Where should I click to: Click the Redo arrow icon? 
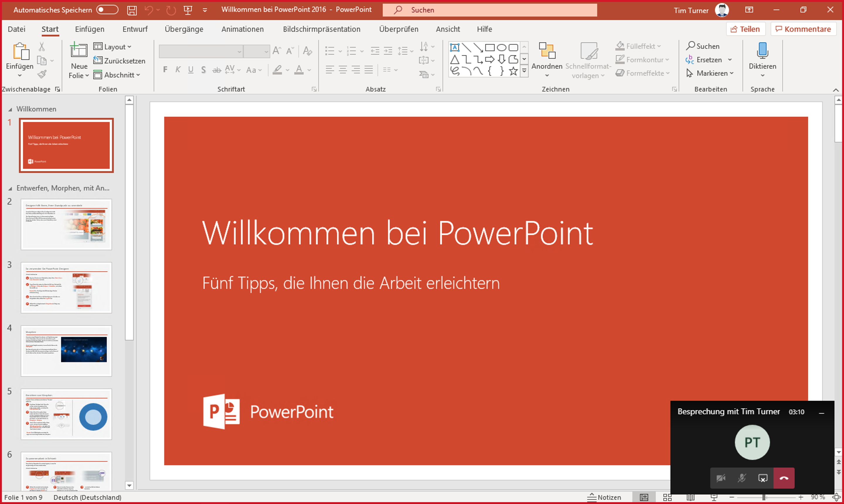click(171, 10)
